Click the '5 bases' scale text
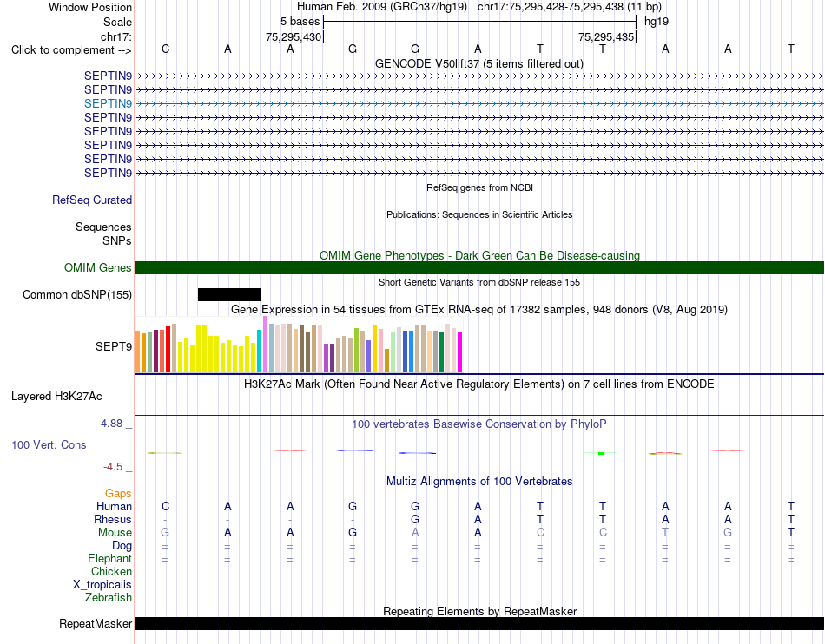 point(300,22)
